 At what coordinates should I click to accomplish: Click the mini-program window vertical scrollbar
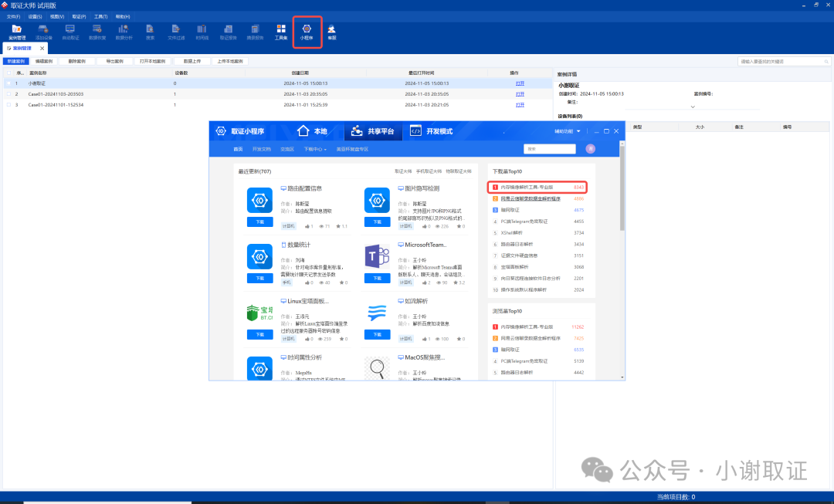point(622,186)
